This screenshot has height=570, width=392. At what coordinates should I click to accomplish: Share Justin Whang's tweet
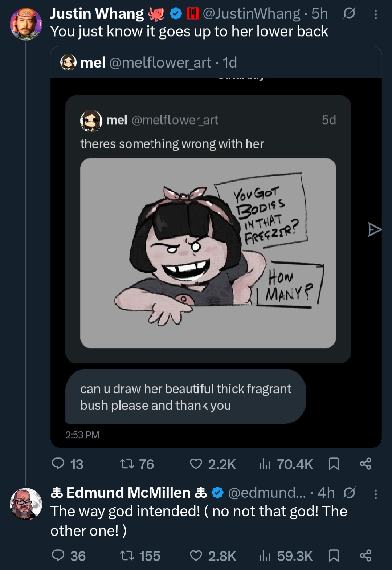[x=365, y=464]
